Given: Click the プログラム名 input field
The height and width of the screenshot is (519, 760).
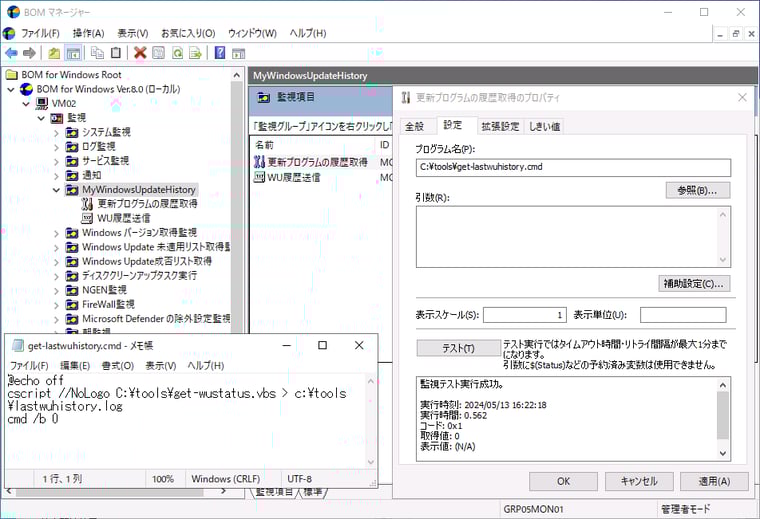Looking at the screenshot, I should [573, 167].
